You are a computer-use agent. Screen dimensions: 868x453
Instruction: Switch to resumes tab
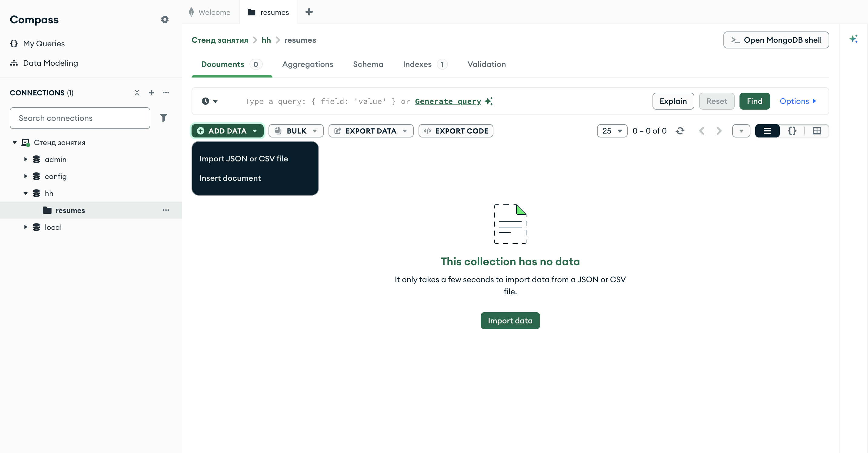[269, 12]
